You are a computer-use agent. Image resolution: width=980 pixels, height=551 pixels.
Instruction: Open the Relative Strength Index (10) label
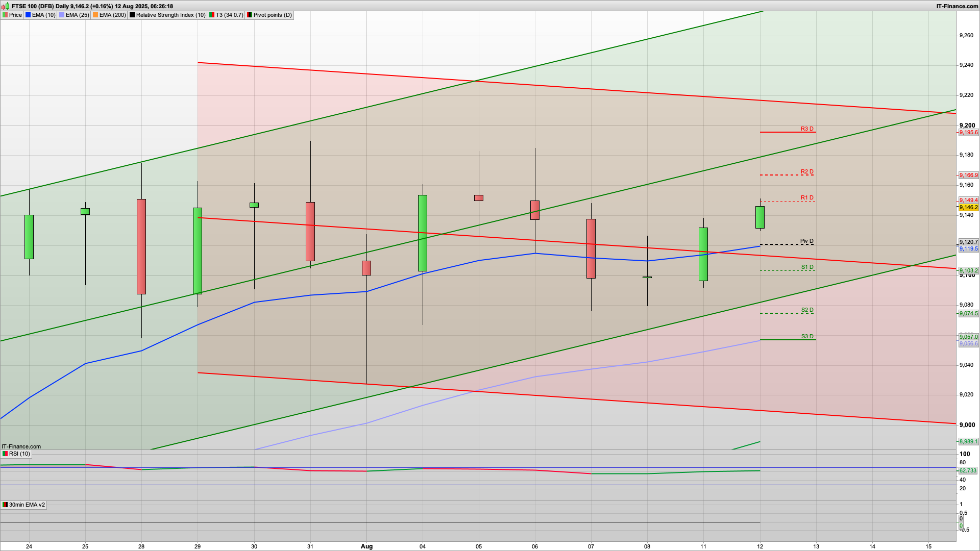click(x=170, y=15)
